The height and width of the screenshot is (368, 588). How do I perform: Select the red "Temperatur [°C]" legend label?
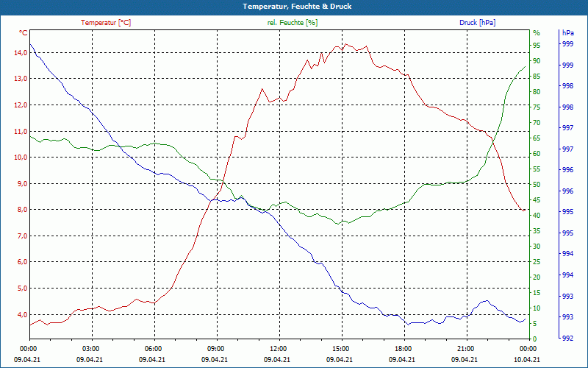pos(106,23)
